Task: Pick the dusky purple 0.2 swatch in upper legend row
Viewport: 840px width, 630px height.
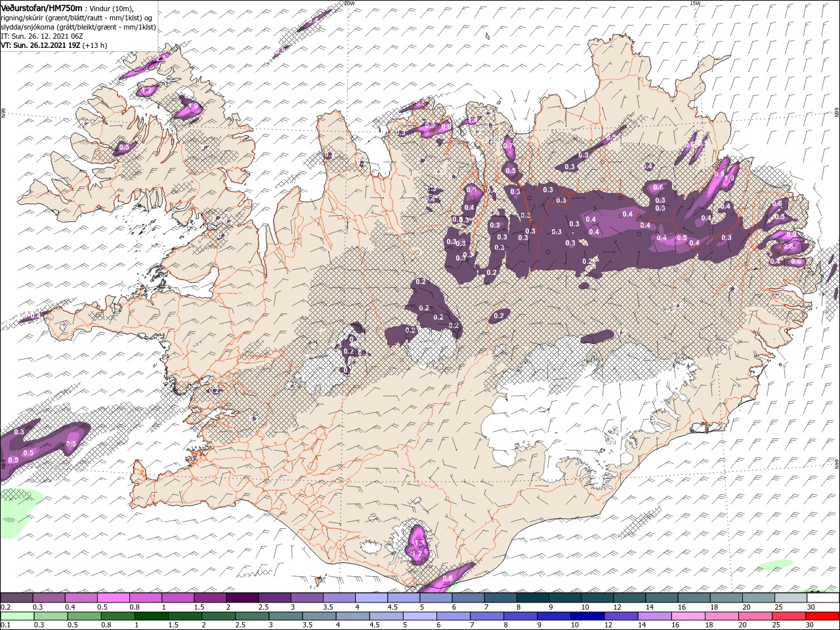Action: 16,598
